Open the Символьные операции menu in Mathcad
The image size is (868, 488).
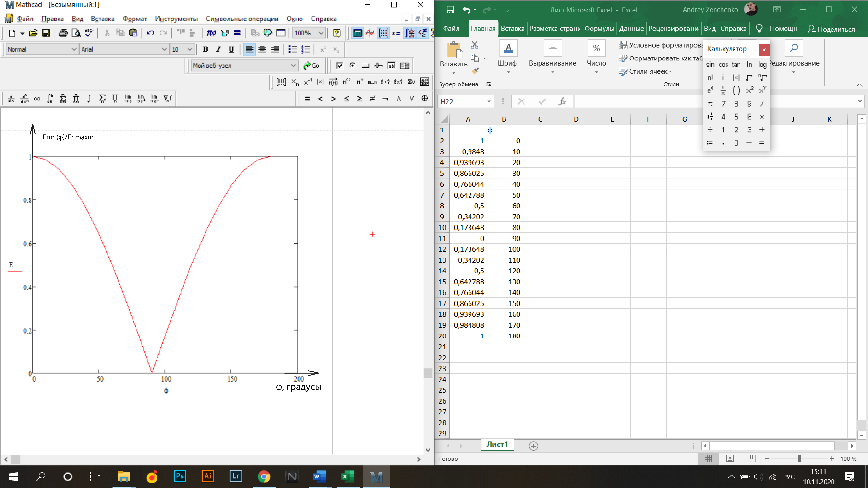(242, 19)
